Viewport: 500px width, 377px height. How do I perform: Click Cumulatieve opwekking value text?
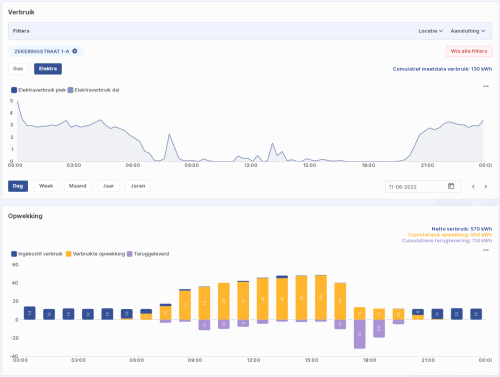pos(450,235)
